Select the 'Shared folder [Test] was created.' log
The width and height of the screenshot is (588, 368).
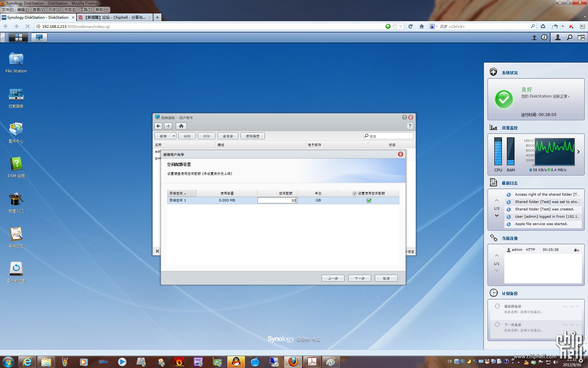[543, 209]
